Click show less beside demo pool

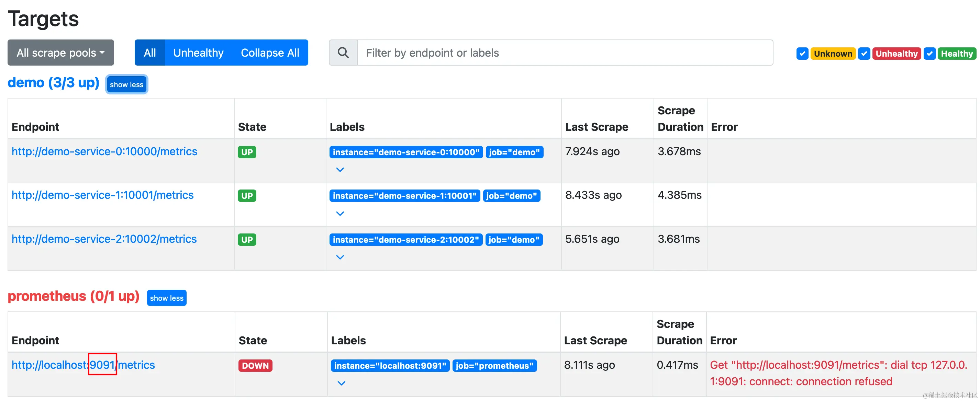(x=126, y=84)
